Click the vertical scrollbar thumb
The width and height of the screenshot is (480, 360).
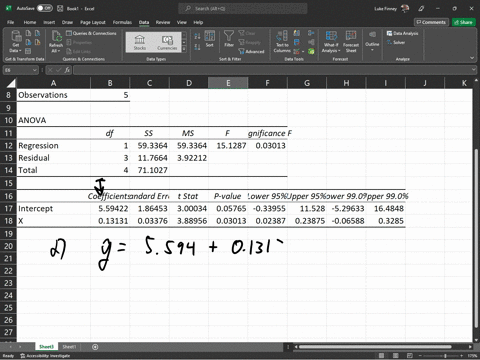[x=476, y=237]
